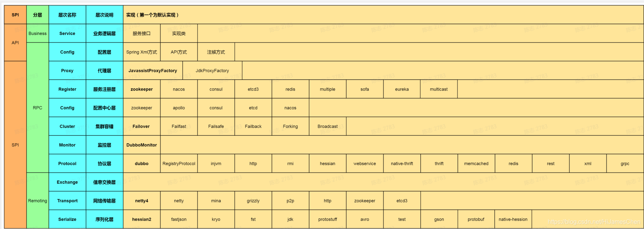Click the mina cell
Viewport: 644px width, 229px height.
pos(216,201)
